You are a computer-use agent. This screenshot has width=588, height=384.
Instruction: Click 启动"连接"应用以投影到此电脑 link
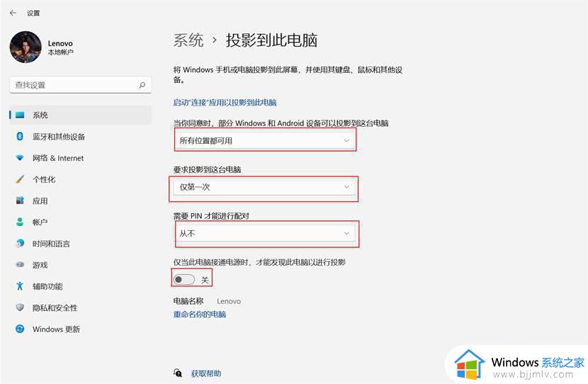[x=225, y=102]
